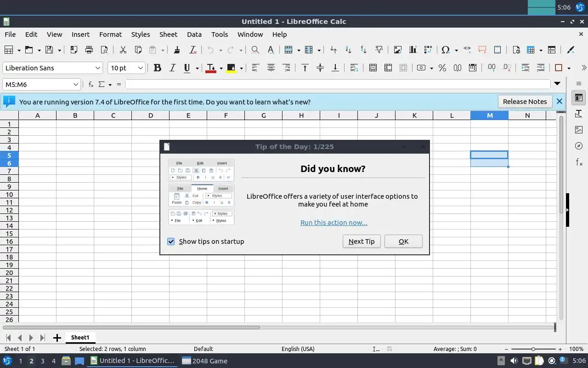Click the Align Top icon
The image size is (588, 368).
click(x=305, y=68)
